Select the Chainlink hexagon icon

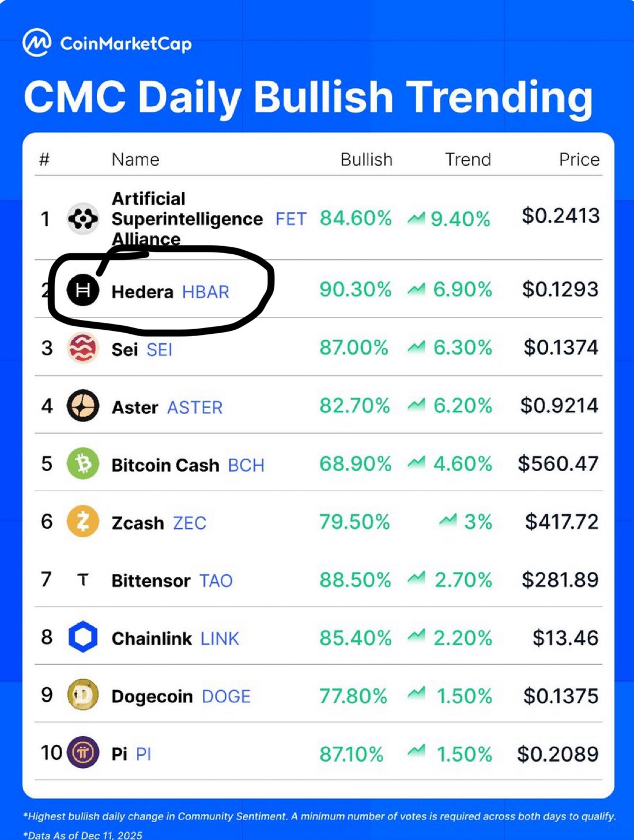[x=83, y=638]
